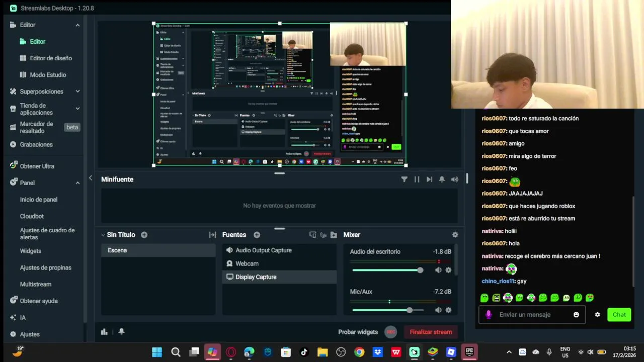
Task: Mute the Mic/Aux speaker toggle
Action: (x=438, y=310)
